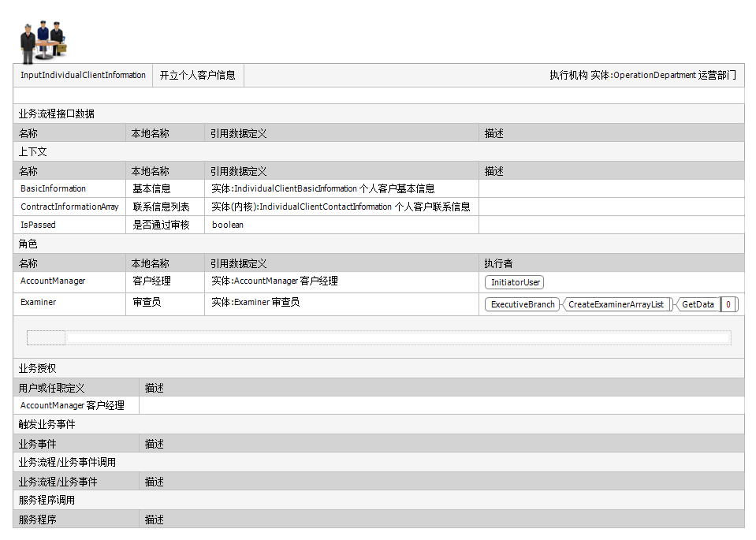Click the 审查员 local name cell
This screenshot has width=756, height=540.
165,304
